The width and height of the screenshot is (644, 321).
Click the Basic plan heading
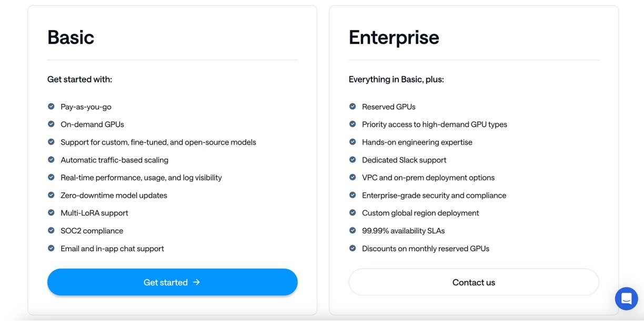pyautogui.click(x=71, y=37)
